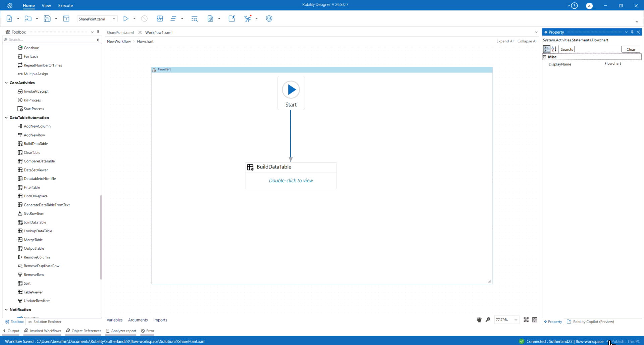Open the zoom percentage dropdown
The width and height of the screenshot is (644, 345).
(516, 320)
